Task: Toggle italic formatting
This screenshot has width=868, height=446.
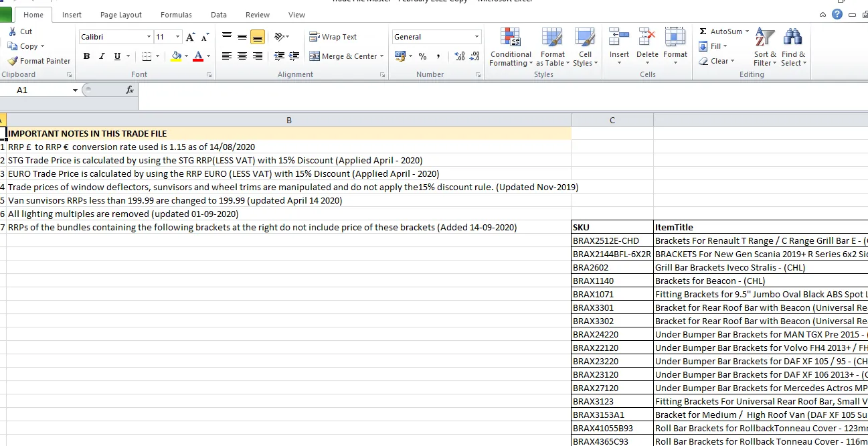Action: coord(102,56)
